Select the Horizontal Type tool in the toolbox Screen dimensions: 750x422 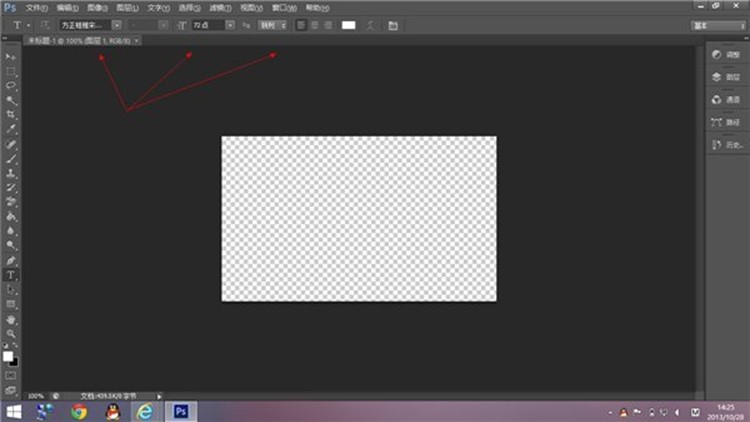pyautogui.click(x=12, y=274)
